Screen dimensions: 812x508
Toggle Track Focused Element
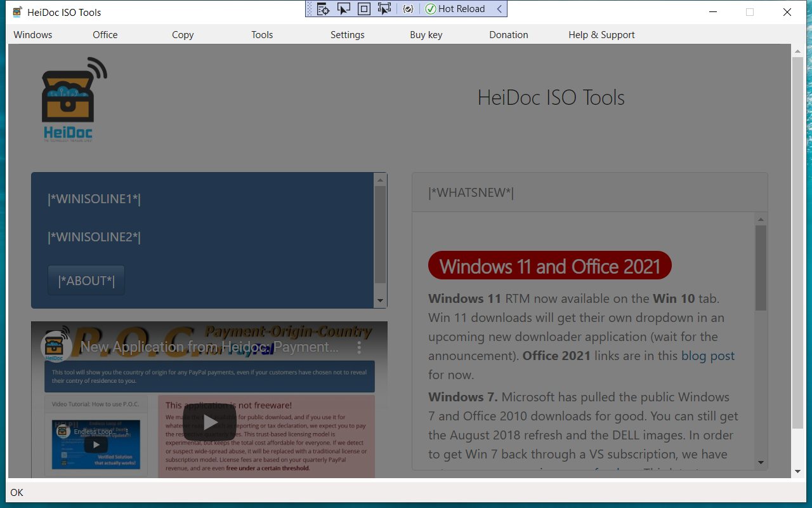tap(384, 9)
